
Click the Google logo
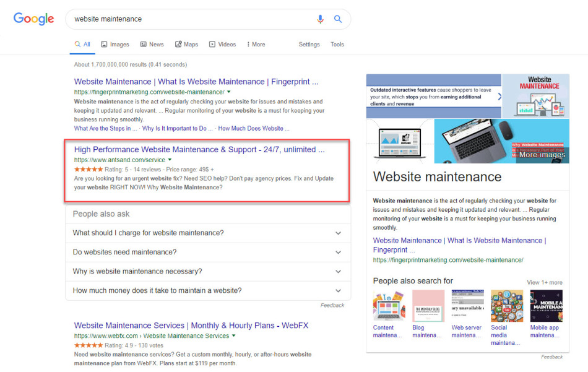(34, 19)
